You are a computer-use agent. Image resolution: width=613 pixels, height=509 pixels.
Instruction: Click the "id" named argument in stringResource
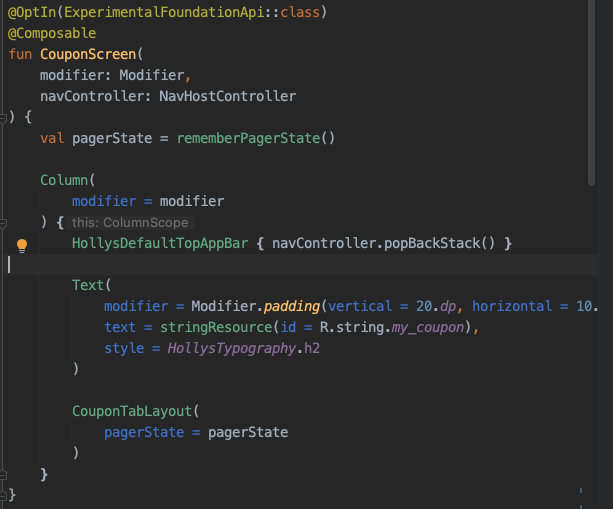(x=288, y=327)
